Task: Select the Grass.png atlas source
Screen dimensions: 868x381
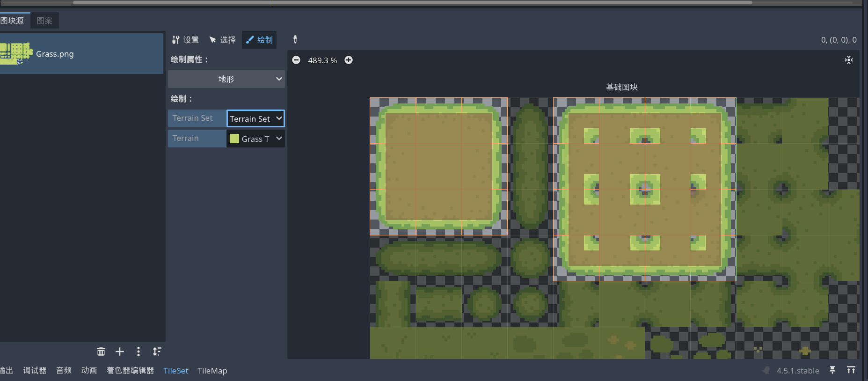Action: click(x=81, y=53)
